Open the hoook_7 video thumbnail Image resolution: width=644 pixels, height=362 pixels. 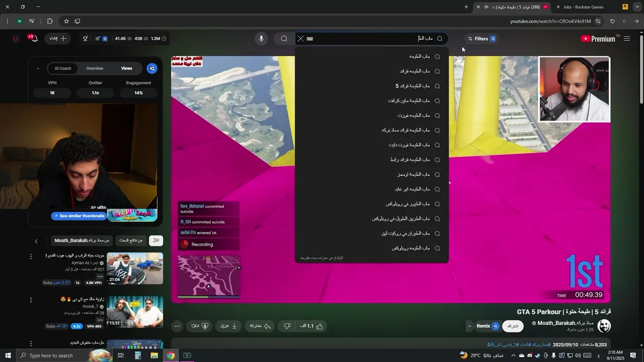[x=135, y=312]
